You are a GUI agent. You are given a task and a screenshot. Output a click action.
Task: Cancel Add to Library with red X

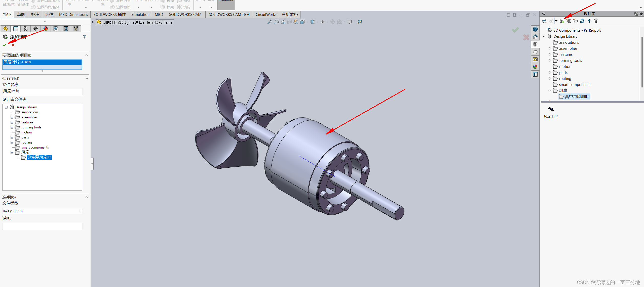pos(13,45)
